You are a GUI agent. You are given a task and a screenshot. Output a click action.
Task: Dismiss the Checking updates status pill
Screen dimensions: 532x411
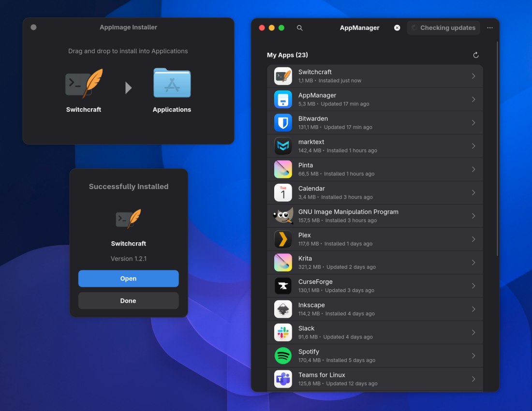[443, 28]
